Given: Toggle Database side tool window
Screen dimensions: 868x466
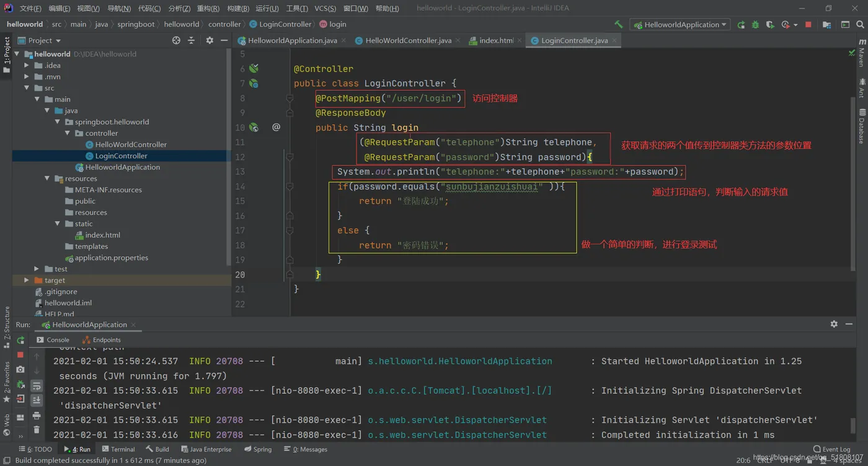Looking at the screenshot, I should (x=862, y=126).
